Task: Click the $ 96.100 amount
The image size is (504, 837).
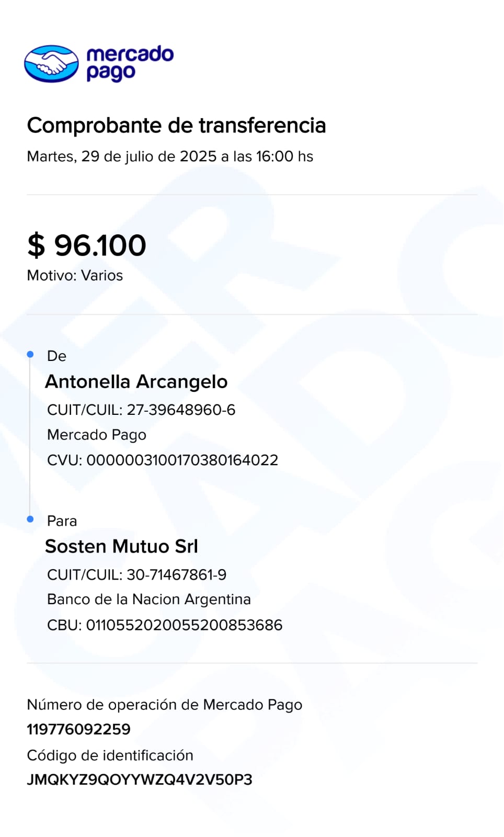Action: [87, 245]
